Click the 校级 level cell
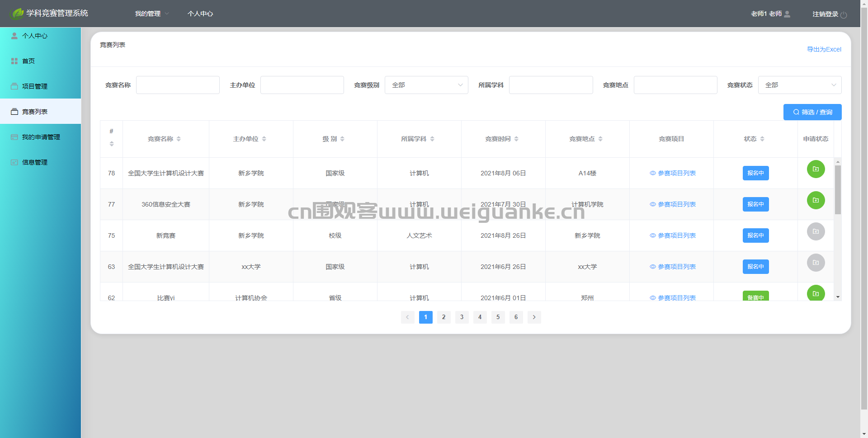Image resolution: width=868 pixels, height=438 pixels. pyautogui.click(x=335, y=235)
